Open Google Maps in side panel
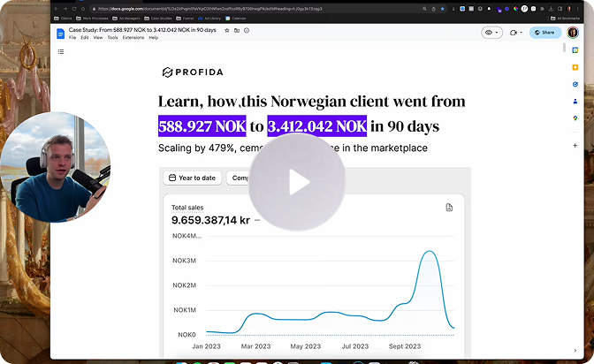The image size is (594, 364). coord(575,118)
